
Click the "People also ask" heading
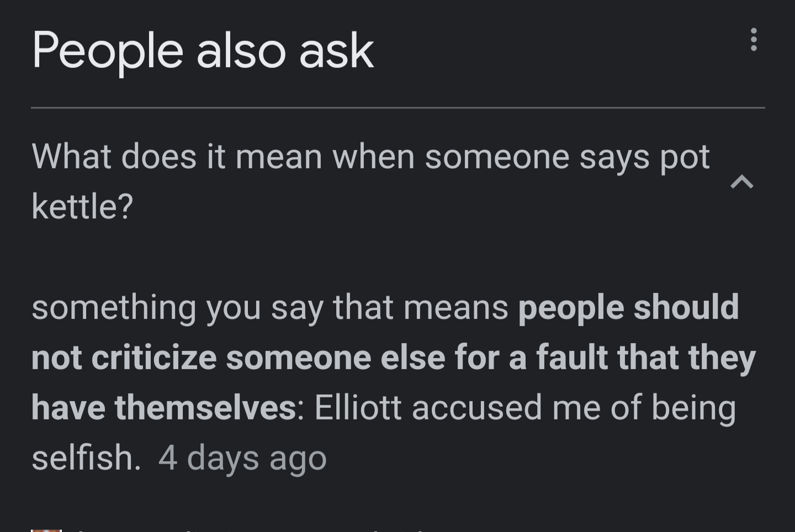[203, 51]
